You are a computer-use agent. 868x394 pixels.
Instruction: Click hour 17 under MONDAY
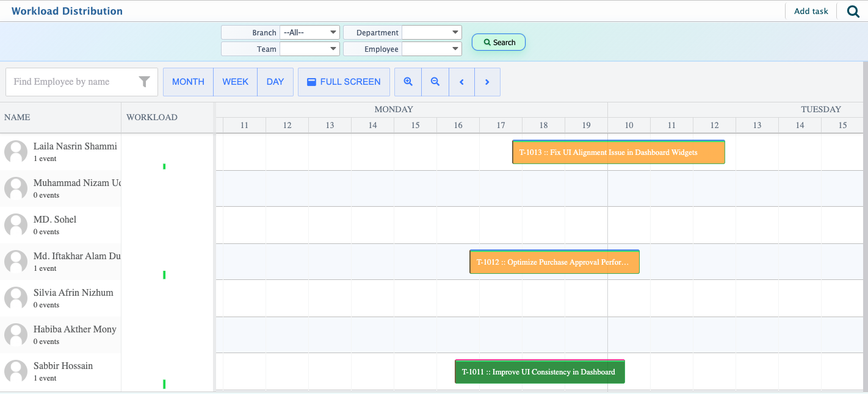point(501,125)
